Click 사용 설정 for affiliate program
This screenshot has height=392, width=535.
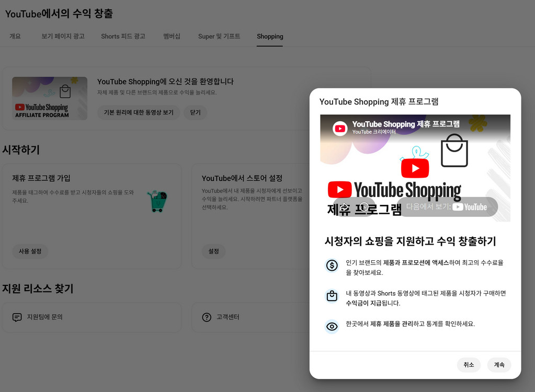tap(30, 251)
